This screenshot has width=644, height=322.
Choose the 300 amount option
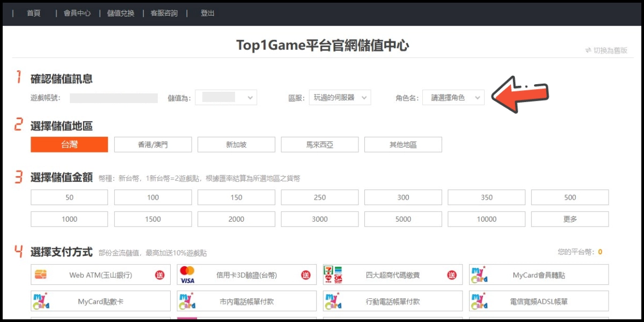click(x=403, y=197)
